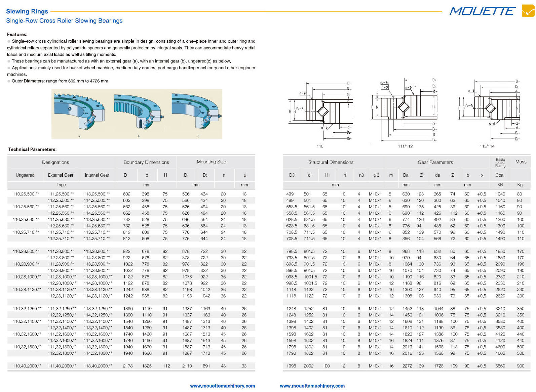Click the 'Basic Load Rating' header

[500, 163]
